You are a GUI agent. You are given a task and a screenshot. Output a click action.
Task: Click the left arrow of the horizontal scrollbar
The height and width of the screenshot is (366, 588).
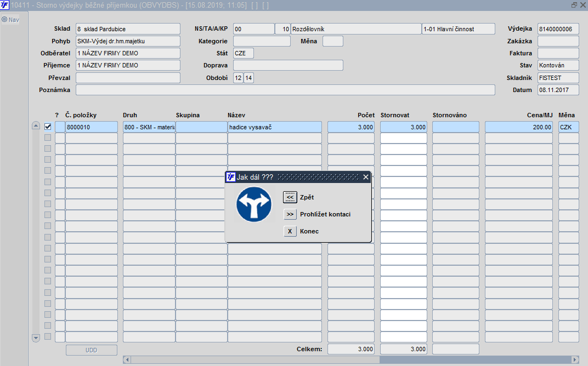(x=127, y=359)
